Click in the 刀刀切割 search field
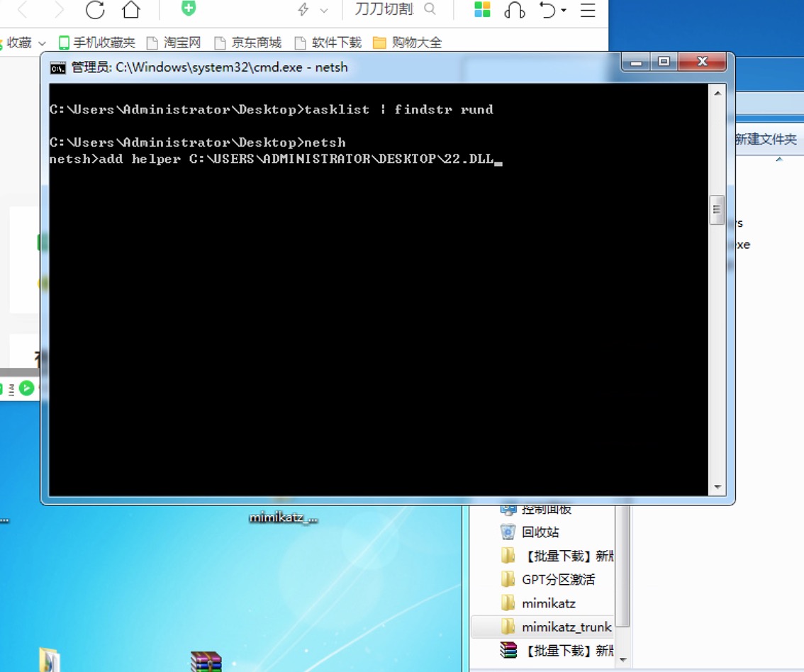 384,9
